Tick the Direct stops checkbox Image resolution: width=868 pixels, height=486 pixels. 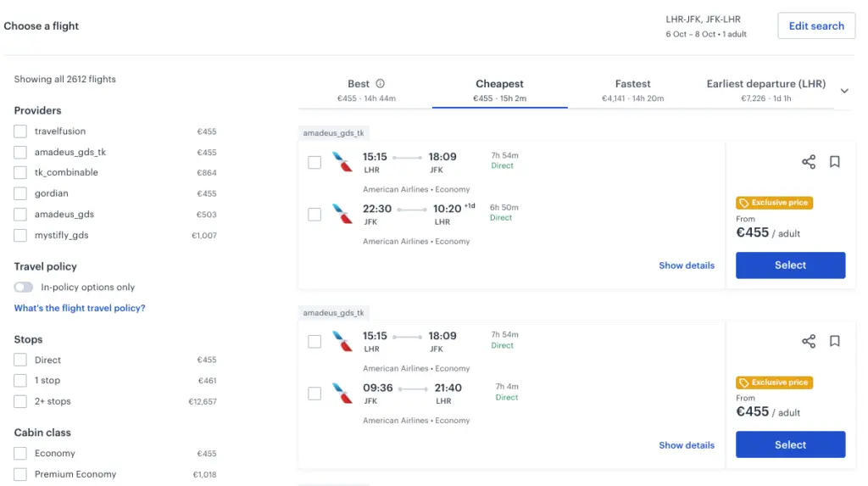20,360
